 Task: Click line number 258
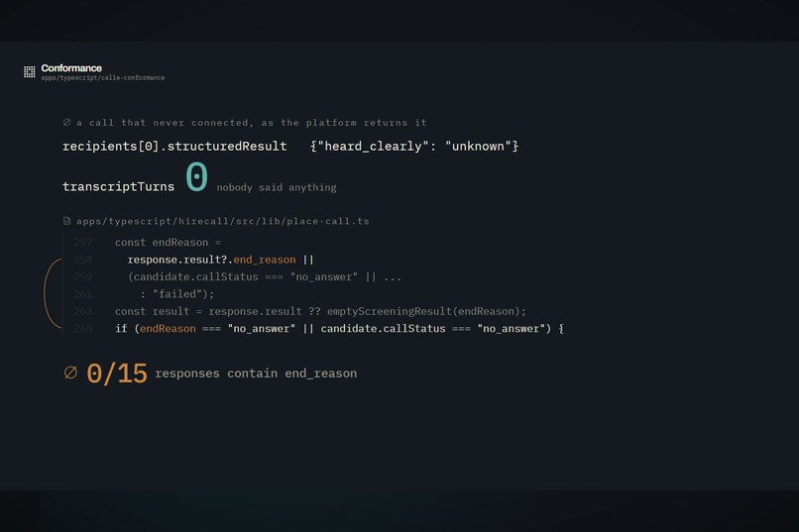(x=82, y=260)
